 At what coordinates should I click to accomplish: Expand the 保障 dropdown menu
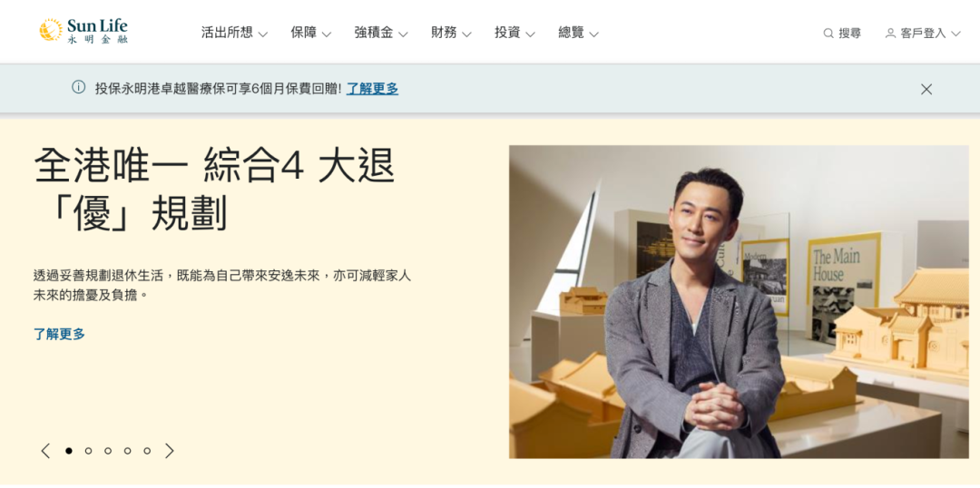pyautogui.click(x=310, y=34)
